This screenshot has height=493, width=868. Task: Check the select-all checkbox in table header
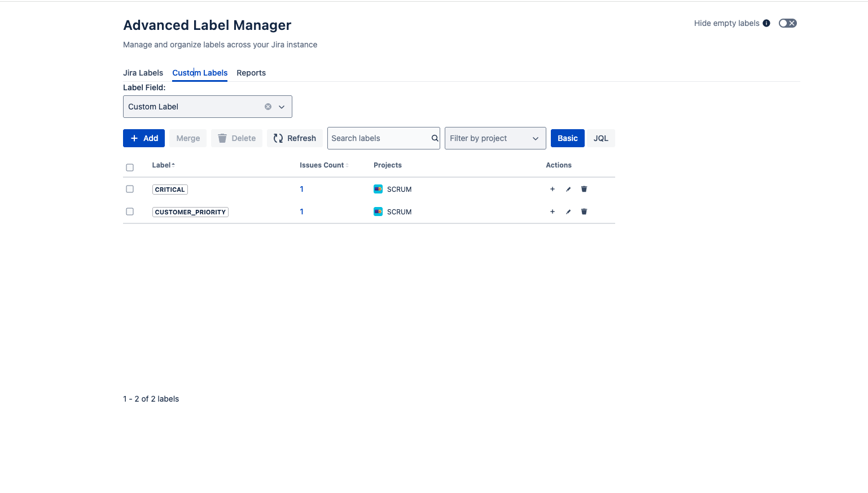(130, 167)
